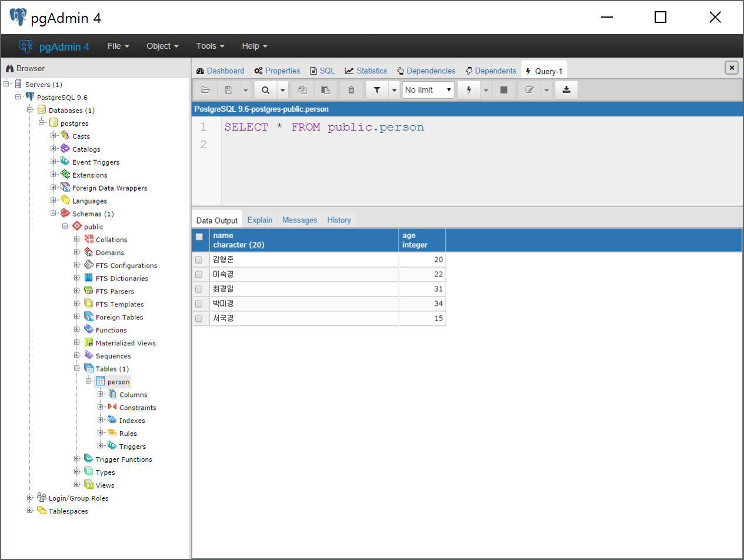The width and height of the screenshot is (744, 560).
Task: Open the find options dropdown arrow
Action: click(282, 90)
